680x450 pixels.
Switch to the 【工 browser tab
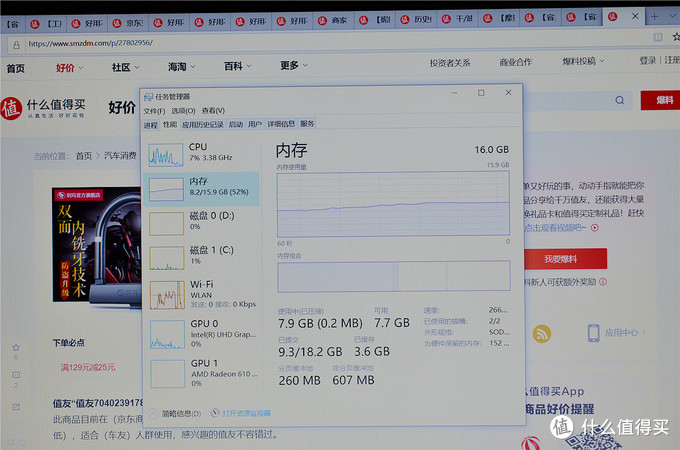[47, 24]
